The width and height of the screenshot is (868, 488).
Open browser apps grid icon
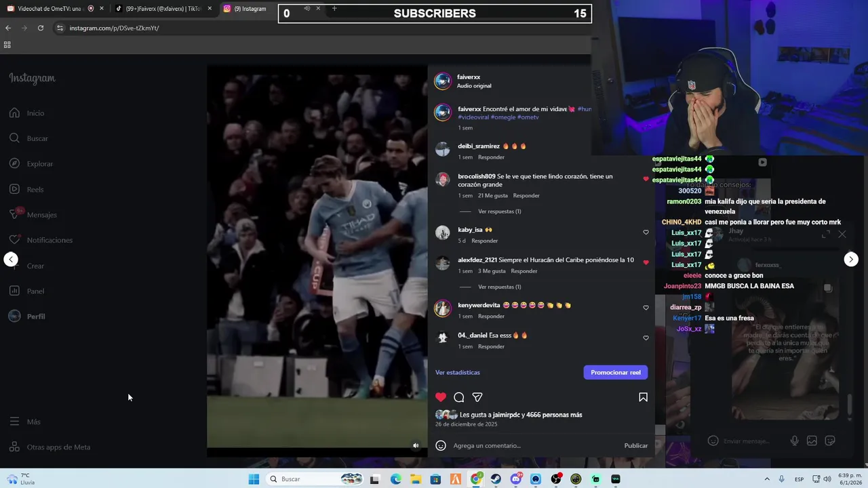(x=7, y=45)
